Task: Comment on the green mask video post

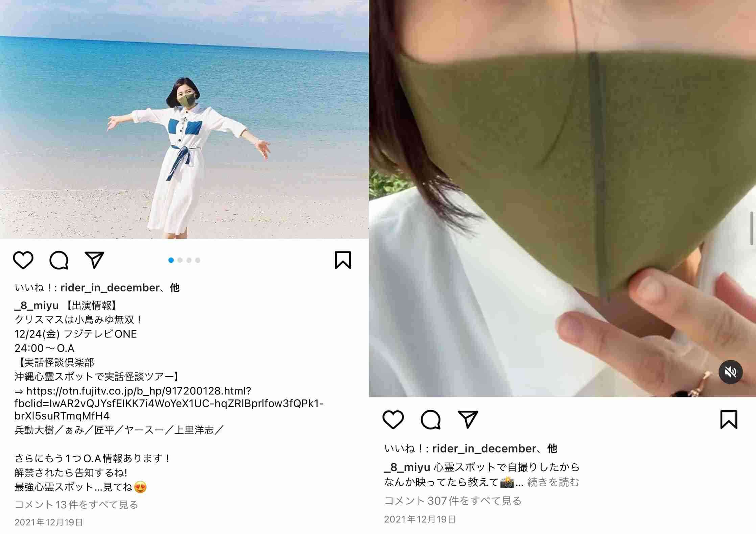Action: (x=430, y=419)
